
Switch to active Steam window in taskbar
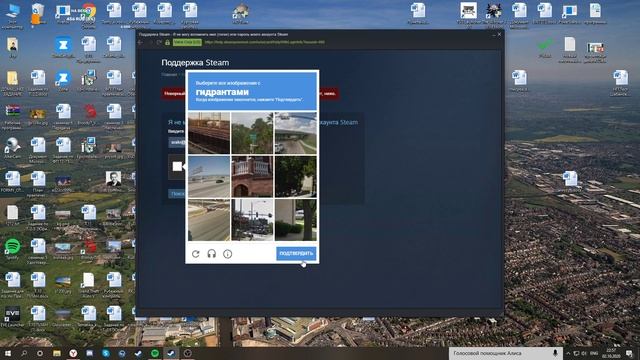click(x=171, y=353)
